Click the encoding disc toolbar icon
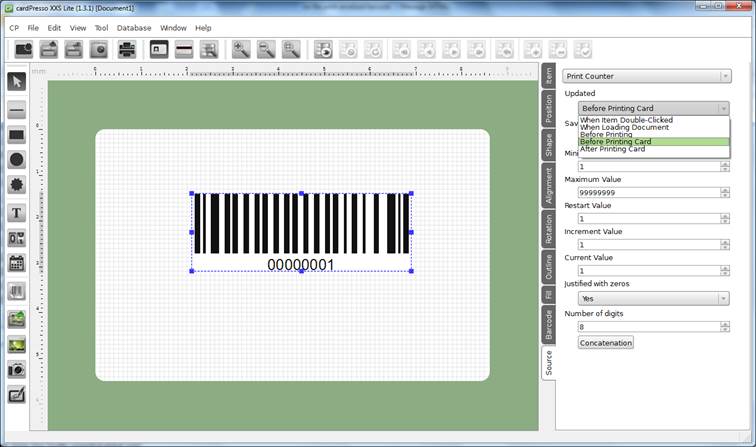The image size is (756, 447). tap(99, 49)
